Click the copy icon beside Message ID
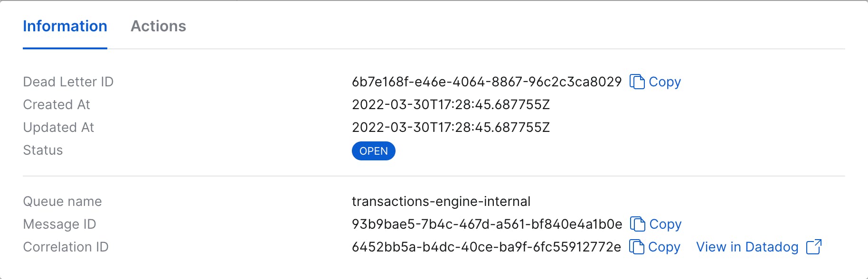Viewport: 868px width, 279px height. pyautogui.click(x=637, y=224)
